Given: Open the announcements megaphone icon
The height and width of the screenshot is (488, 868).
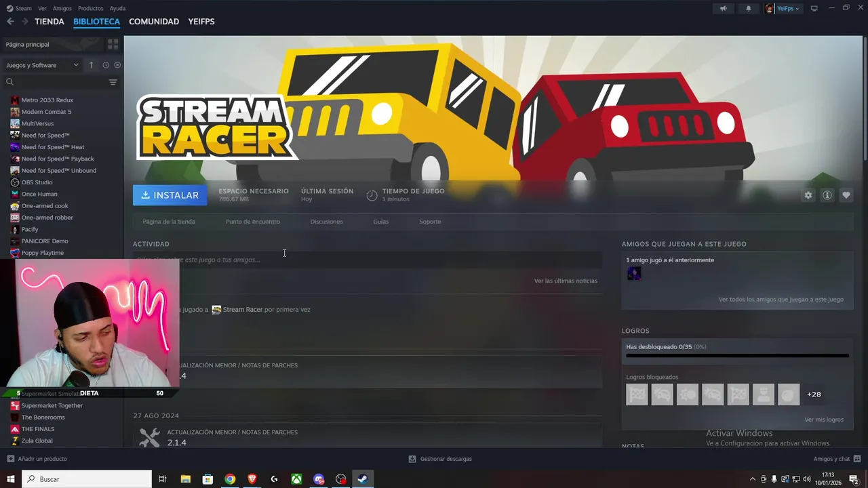Looking at the screenshot, I should click(x=724, y=9).
